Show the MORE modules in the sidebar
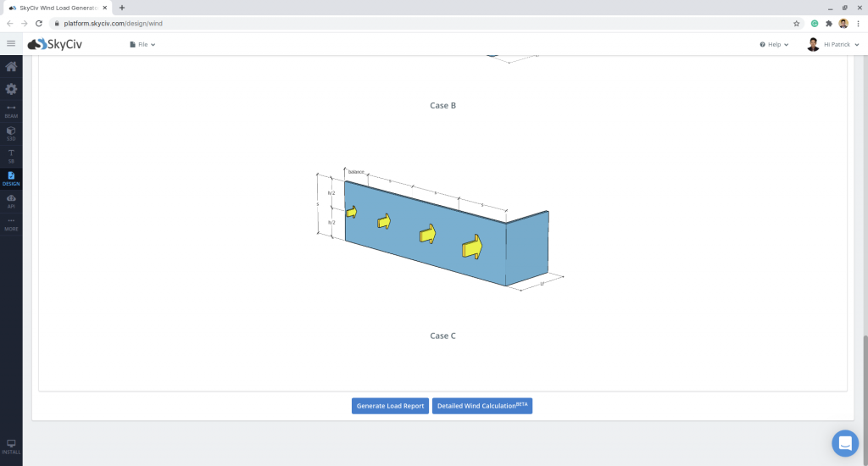Viewport: 868px width, 466px height. (11, 223)
